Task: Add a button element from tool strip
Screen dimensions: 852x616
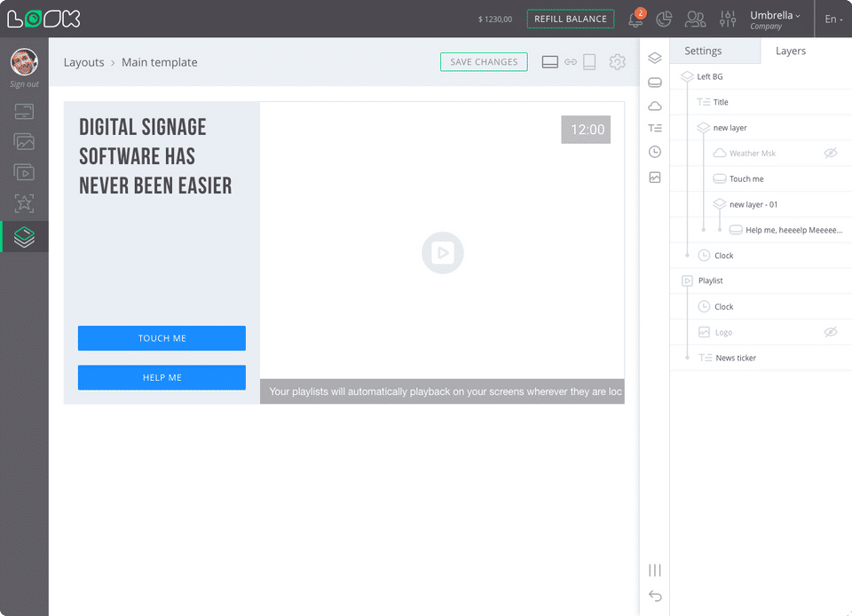Action: coord(655,83)
